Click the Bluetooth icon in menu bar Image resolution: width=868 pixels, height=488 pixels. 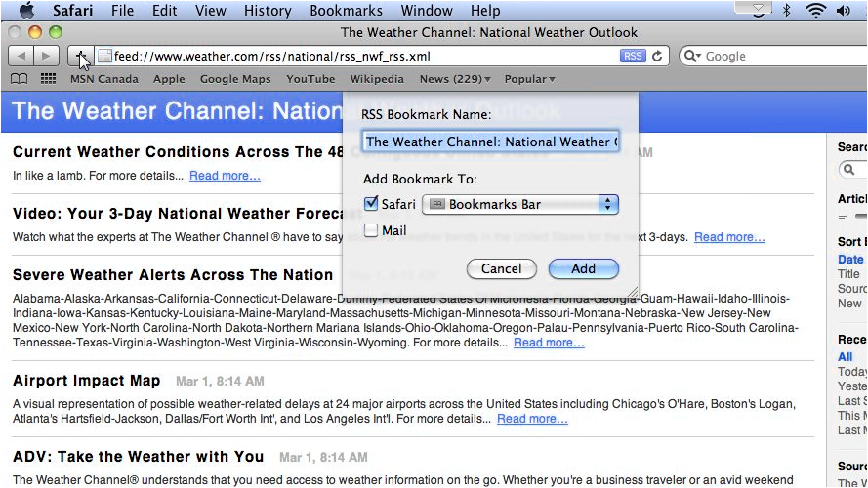[x=786, y=11]
